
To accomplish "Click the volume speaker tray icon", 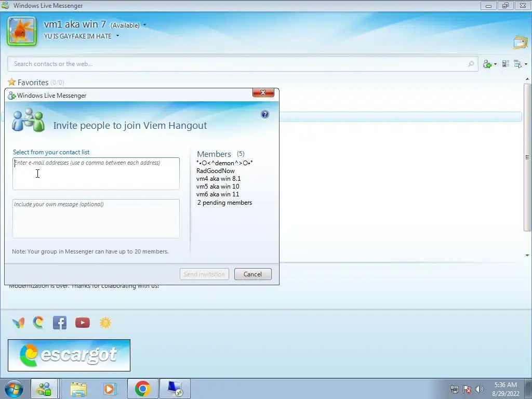I will click(x=480, y=389).
